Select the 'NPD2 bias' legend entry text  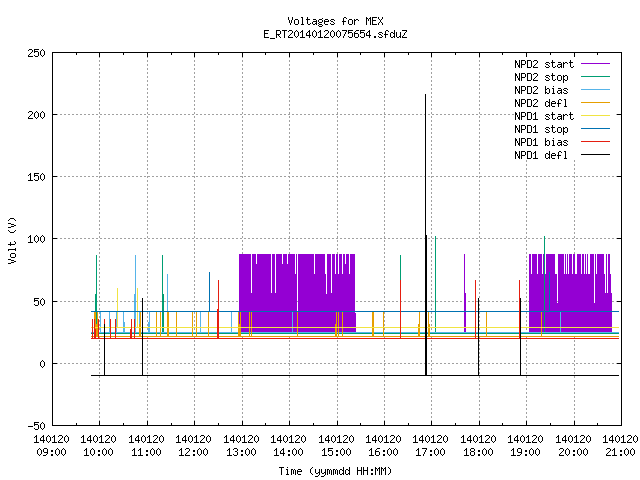[x=541, y=90]
